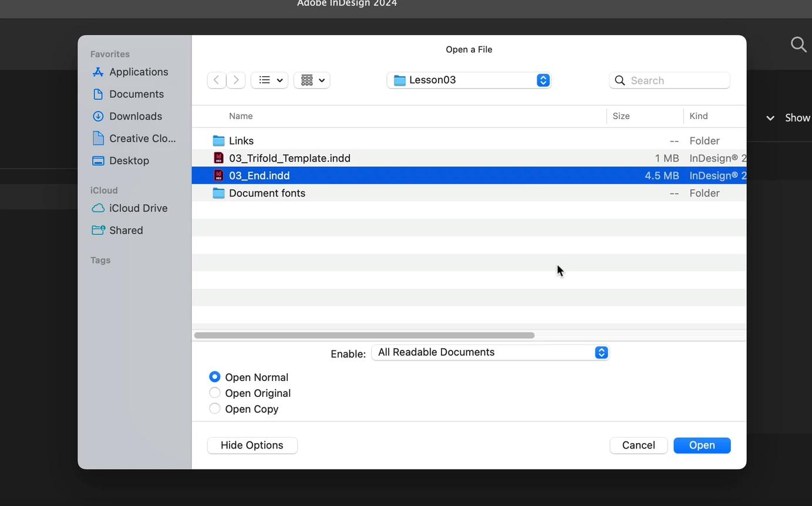Select the Open Original radio button
Image resolution: width=812 pixels, height=506 pixels.
pyautogui.click(x=215, y=393)
